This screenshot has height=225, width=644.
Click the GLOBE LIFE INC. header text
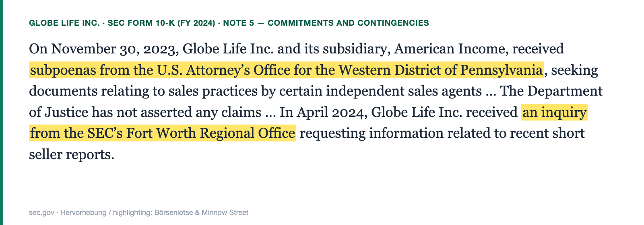[64, 23]
